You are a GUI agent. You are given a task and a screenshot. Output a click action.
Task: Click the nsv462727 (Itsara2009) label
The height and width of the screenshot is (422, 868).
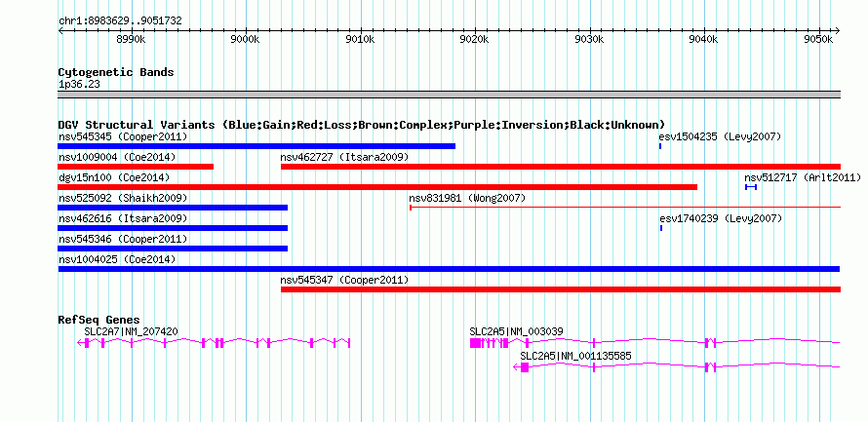coord(345,157)
